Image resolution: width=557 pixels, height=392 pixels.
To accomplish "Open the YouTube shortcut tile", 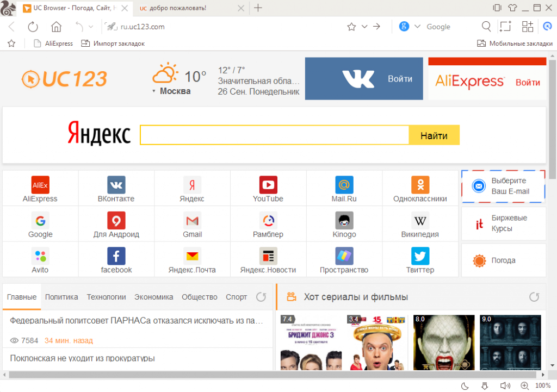I will tap(268, 189).
